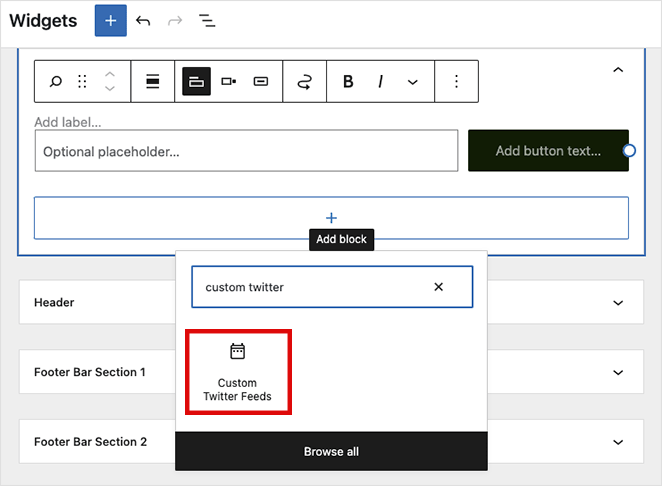Redo the last undone change

175,21
